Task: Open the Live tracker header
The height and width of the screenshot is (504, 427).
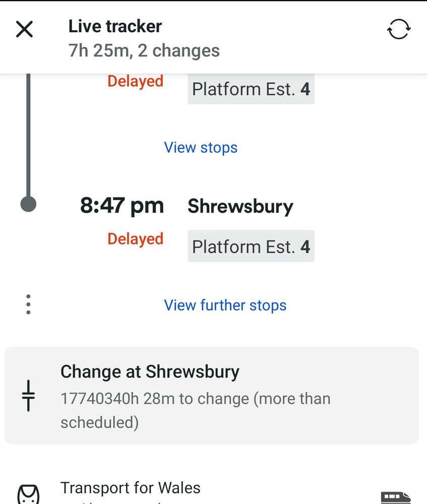Action: [115, 26]
